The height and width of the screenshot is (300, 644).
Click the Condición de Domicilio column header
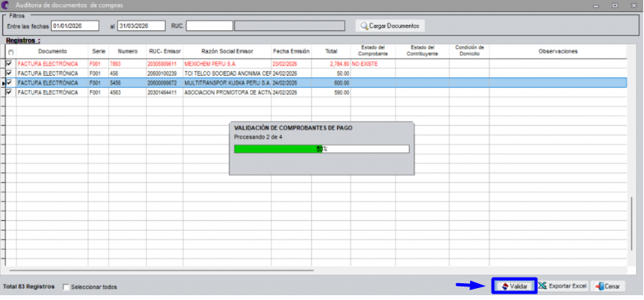point(469,51)
